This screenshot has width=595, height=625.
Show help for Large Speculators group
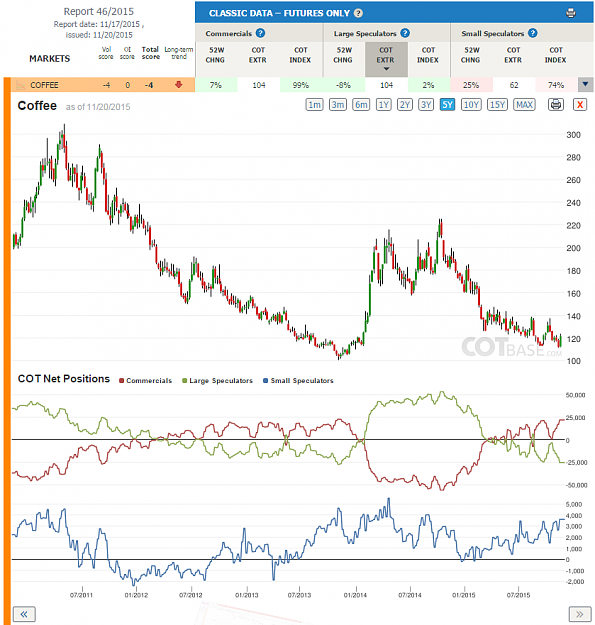coord(405,33)
